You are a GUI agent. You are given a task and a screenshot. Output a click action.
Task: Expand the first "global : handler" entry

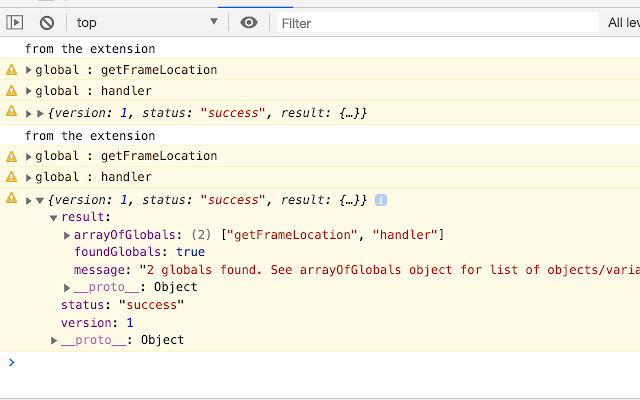pyautogui.click(x=29, y=92)
